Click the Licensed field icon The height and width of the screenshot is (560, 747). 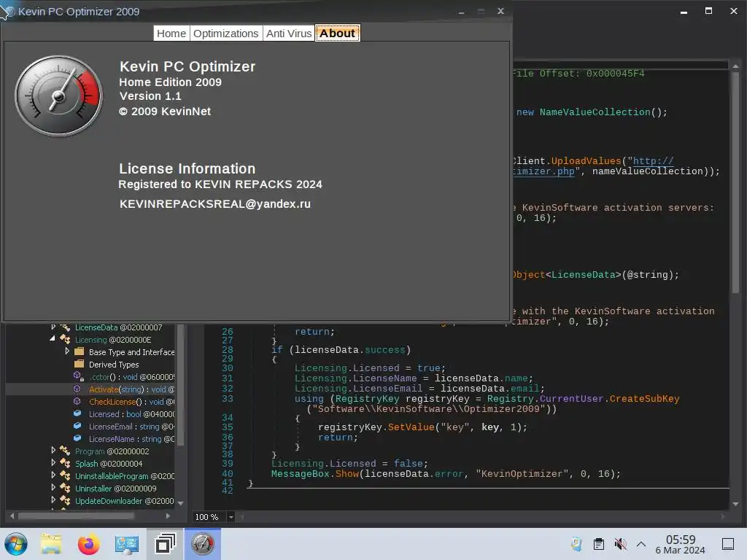click(77, 414)
